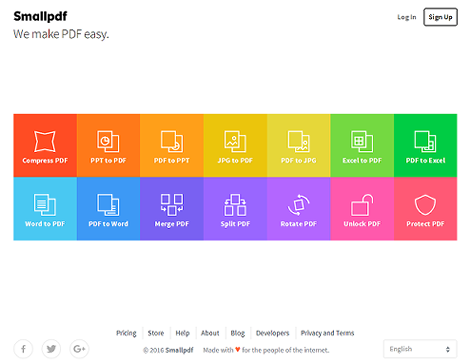Expand the English language dropdown
The height and width of the screenshot is (363, 470).
(x=420, y=349)
